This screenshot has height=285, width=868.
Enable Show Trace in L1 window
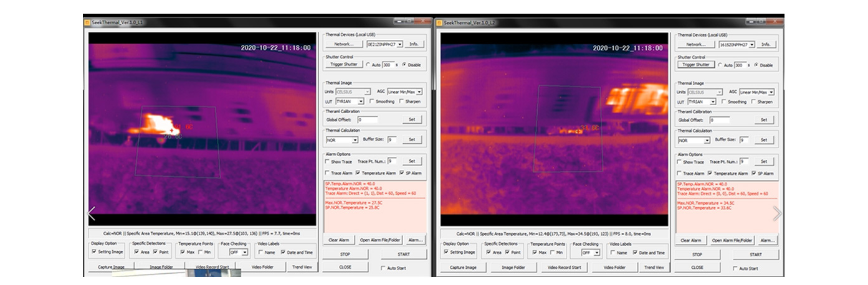328,161
